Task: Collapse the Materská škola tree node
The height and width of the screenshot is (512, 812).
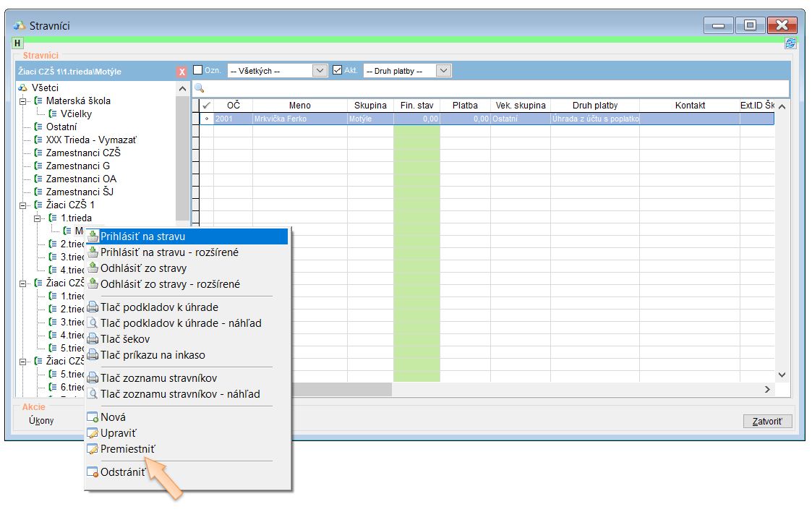Action: click(23, 101)
